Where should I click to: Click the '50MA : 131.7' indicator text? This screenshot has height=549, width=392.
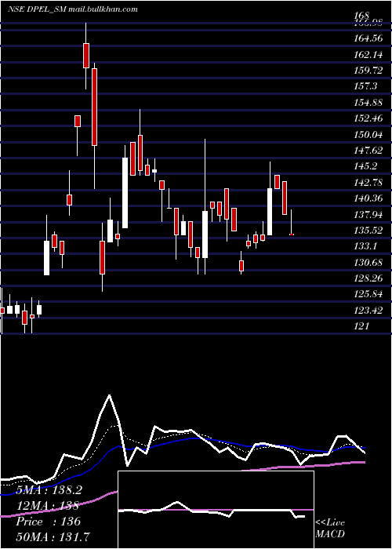53,537
